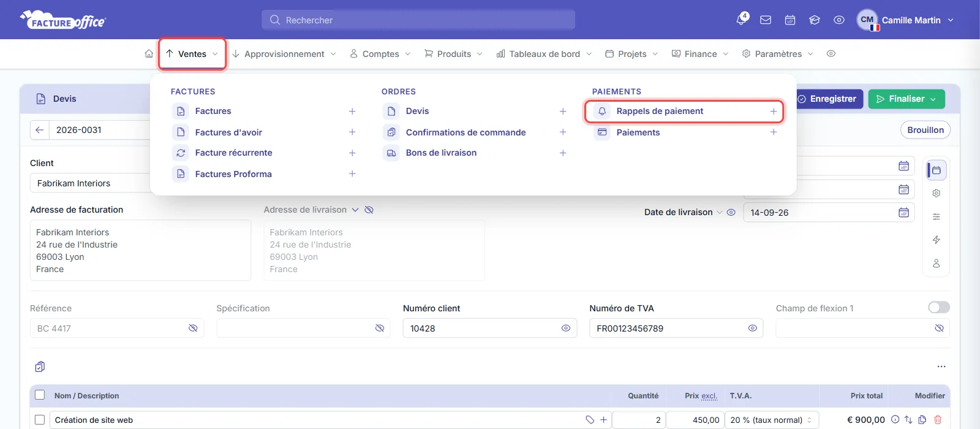Toggle visibility of Champ de flexion 1 field
The image size is (980, 429).
click(x=939, y=328)
